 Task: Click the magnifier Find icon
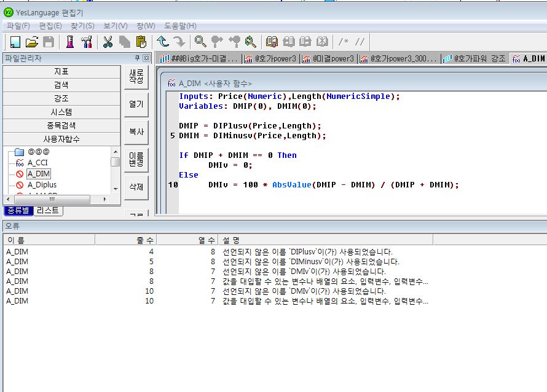click(200, 42)
